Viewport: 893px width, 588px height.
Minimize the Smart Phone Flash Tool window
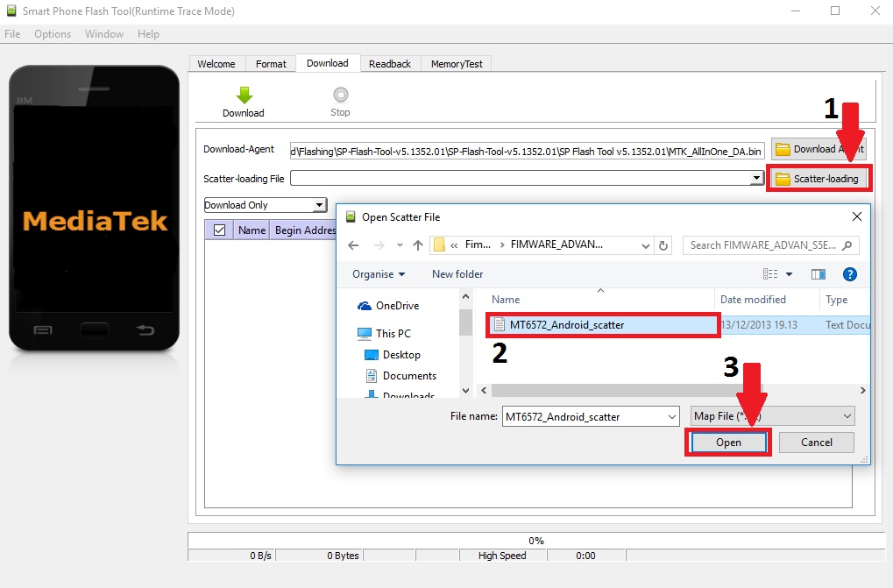pos(796,11)
